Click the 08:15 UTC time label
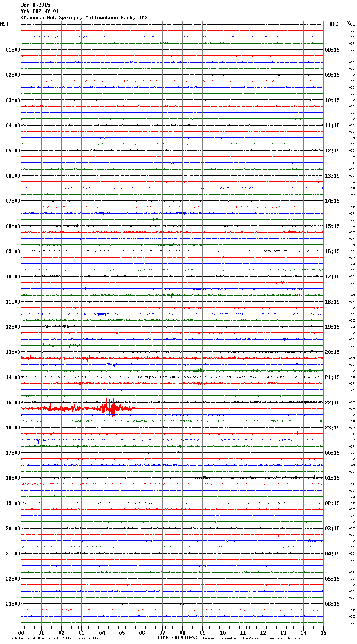 [x=332, y=50]
